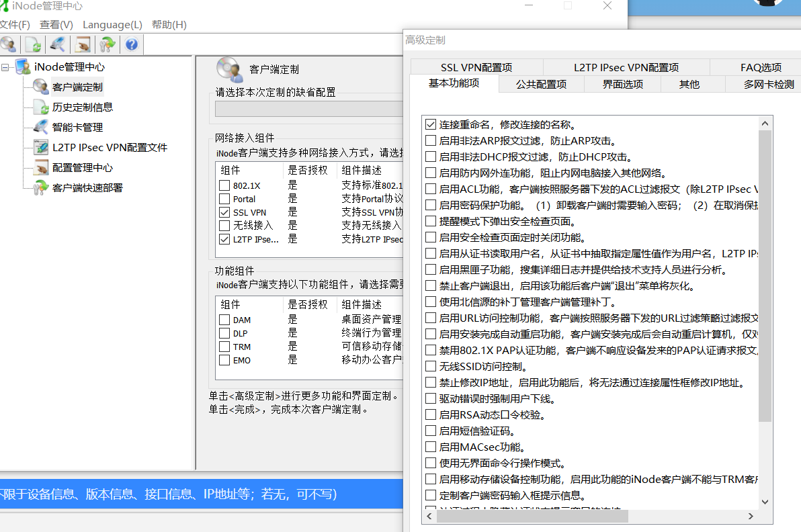This screenshot has width=801, height=532.
Task: Select the L2TP IPsec VPN配置文件 tree icon
Action: 41,147
